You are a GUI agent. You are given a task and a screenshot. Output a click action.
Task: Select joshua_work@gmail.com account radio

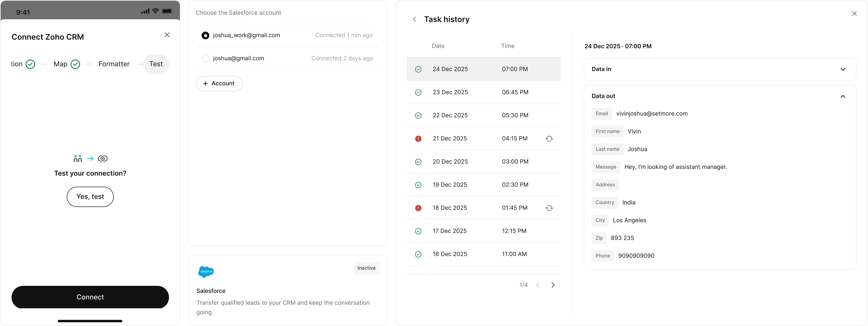[205, 35]
